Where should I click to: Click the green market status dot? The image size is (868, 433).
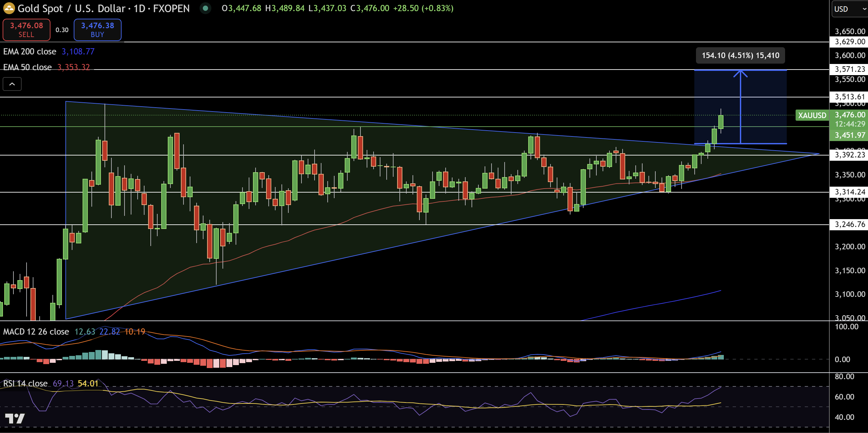pos(205,8)
